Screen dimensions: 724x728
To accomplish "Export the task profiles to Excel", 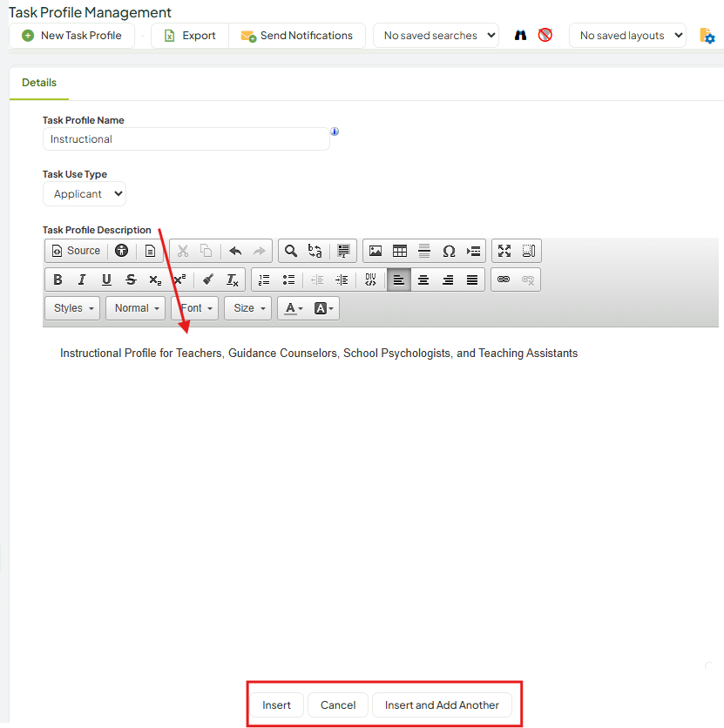I will [x=189, y=36].
